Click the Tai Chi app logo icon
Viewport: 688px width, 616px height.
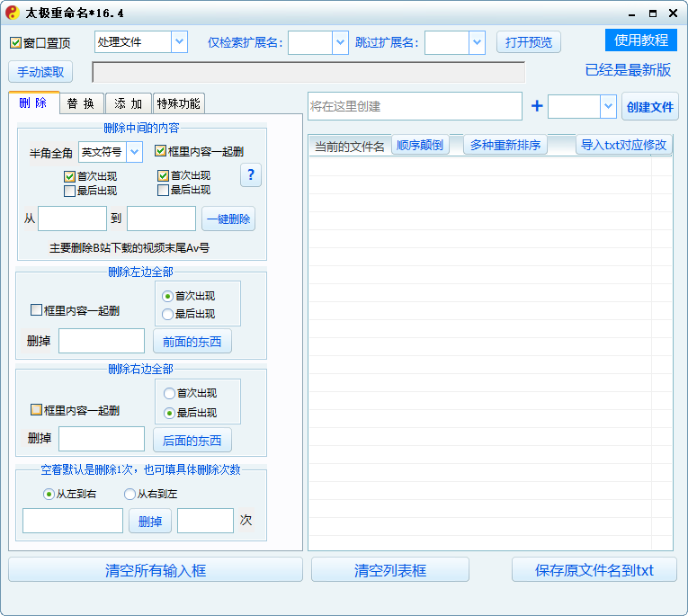coord(11,13)
